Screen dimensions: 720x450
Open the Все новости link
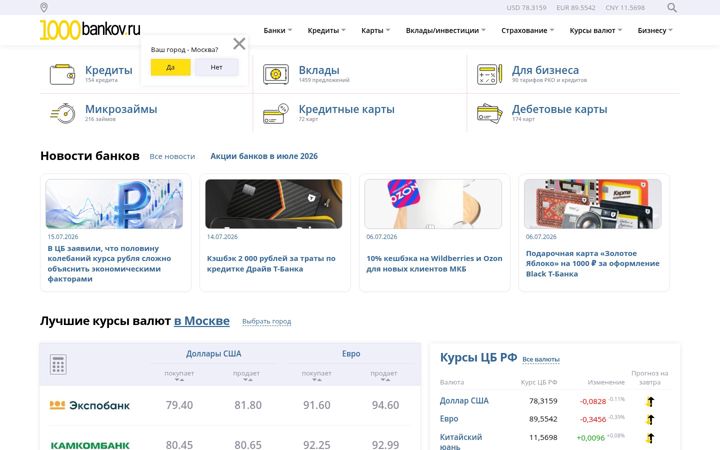point(172,157)
